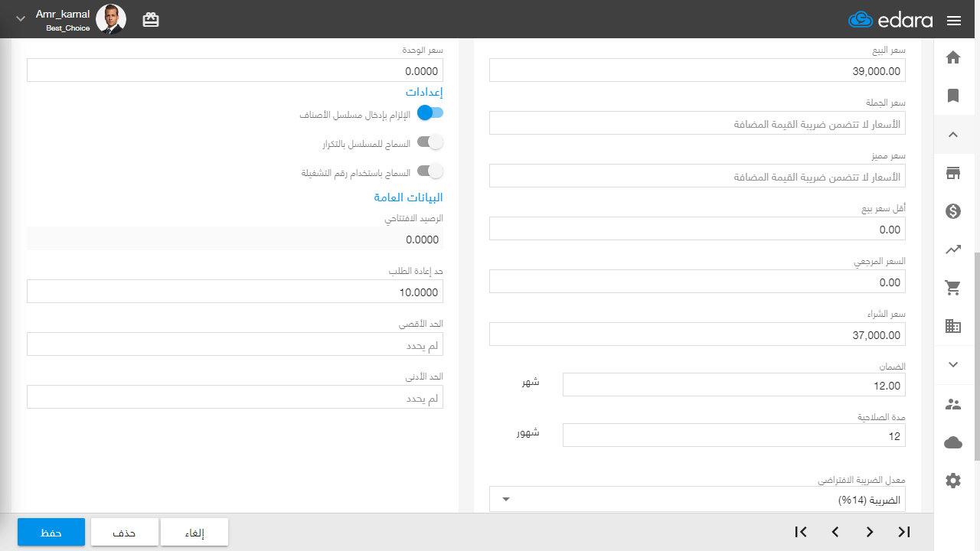Toggle الإلزام بإدخال مسلسل الأصناف switch
The width and height of the screenshot is (980, 551).
[x=430, y=113]
